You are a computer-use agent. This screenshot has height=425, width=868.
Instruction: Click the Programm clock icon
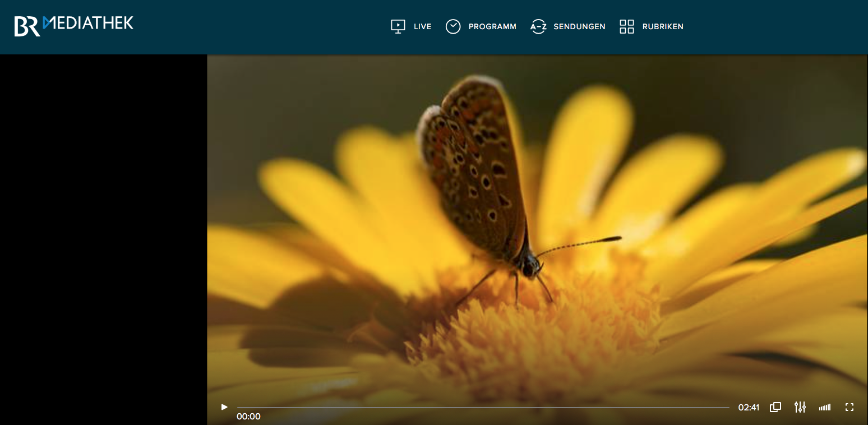pos(453,26)
